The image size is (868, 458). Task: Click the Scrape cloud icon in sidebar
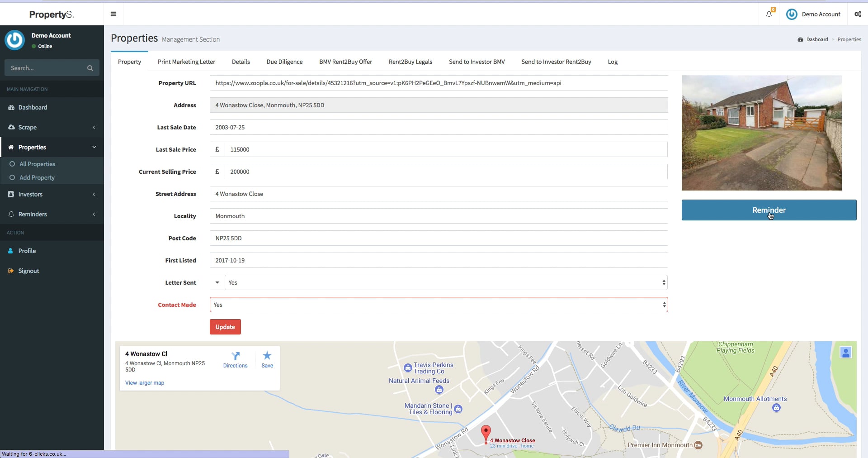pos(11,127)
